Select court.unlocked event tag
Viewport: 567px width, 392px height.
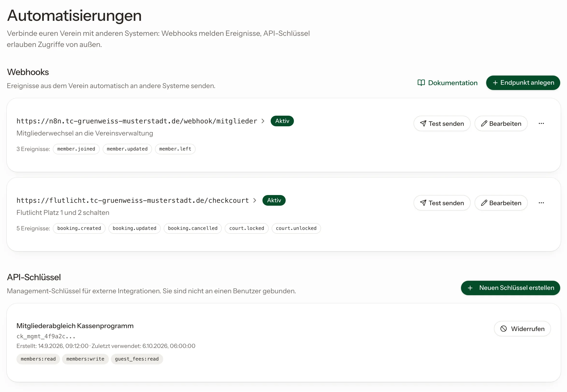click(296, 228)
